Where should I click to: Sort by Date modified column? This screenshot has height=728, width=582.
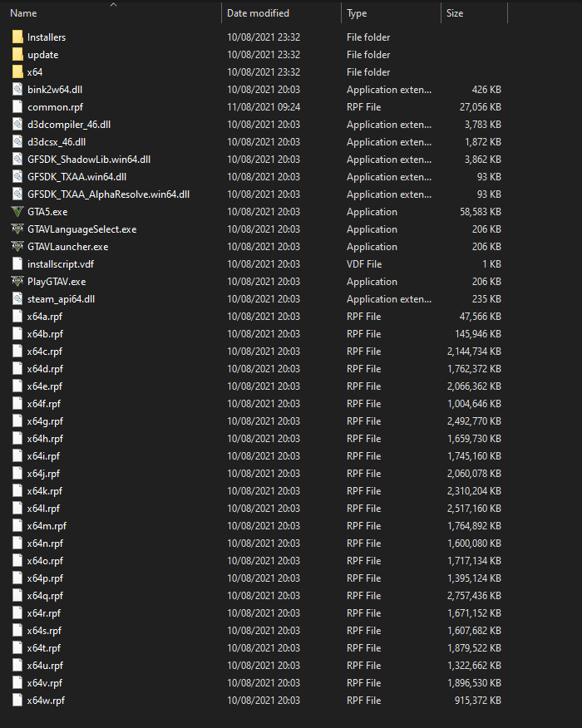pyautogui.click(x=258, y=13)
